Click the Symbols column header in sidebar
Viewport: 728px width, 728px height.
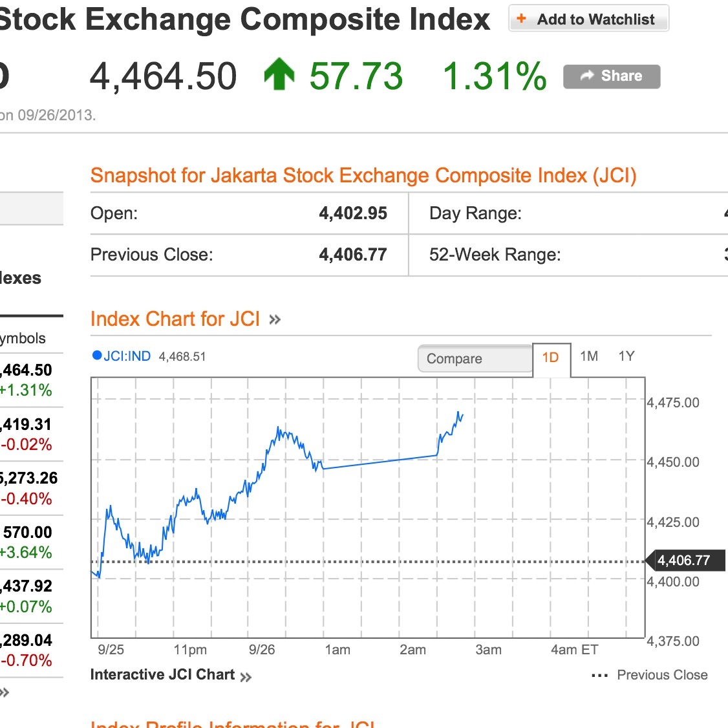[23, 339]
